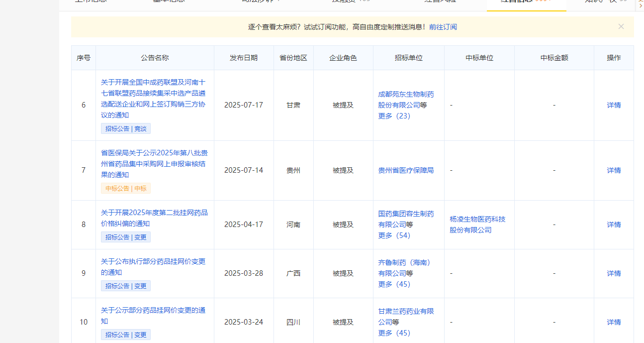Open 成都苑东生物制药股份有限公司 company link
The image size is (644, 343).
click(x=406, y=100)
